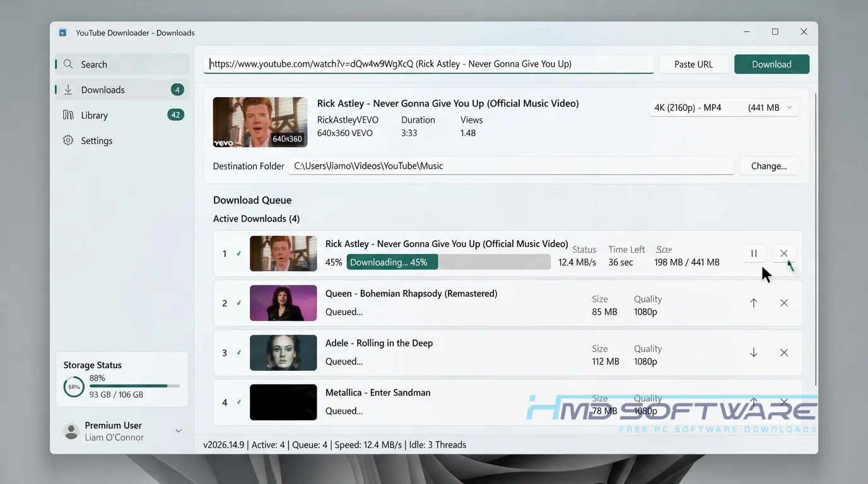Click the 56% storage ring indicator
The width and height of the screenshot is (868, 484).
coord(74,387)
